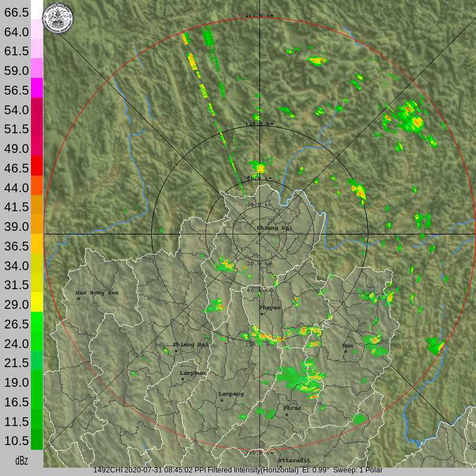
Task: Pick the white 66.5 dBz legend swatch
Action: point(37,10)
